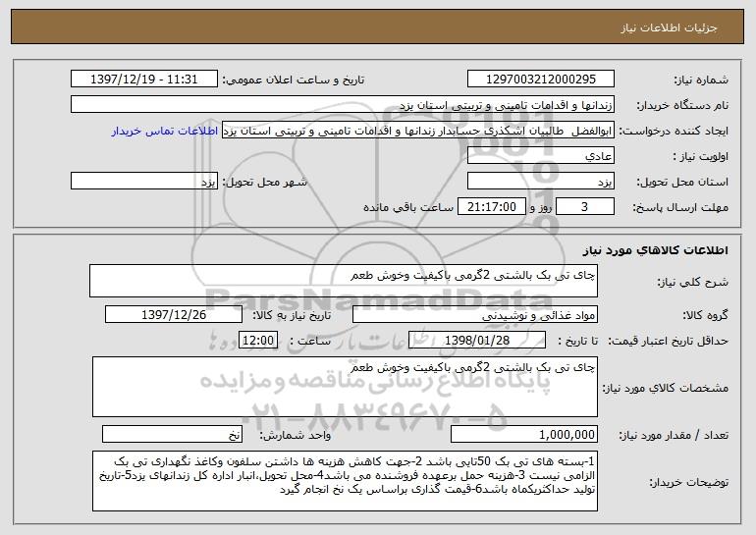Click the label ساعت next to 12:00
The image size is (756, 535).
pyautogui.click(x=310, y=341)
